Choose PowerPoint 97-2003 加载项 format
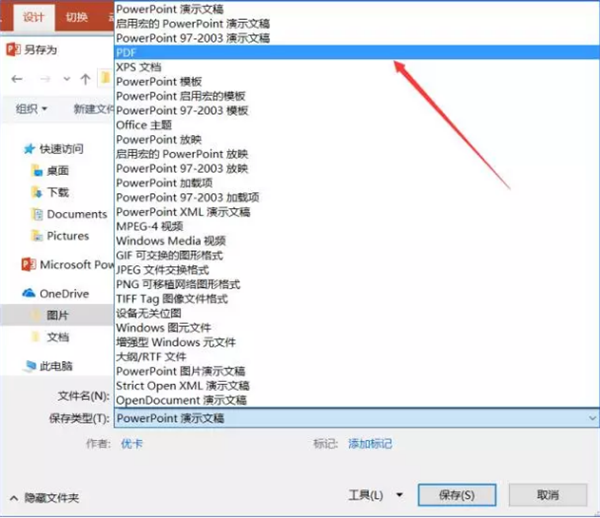This screenshot has height=518, width=600. [x=357, y=197]
